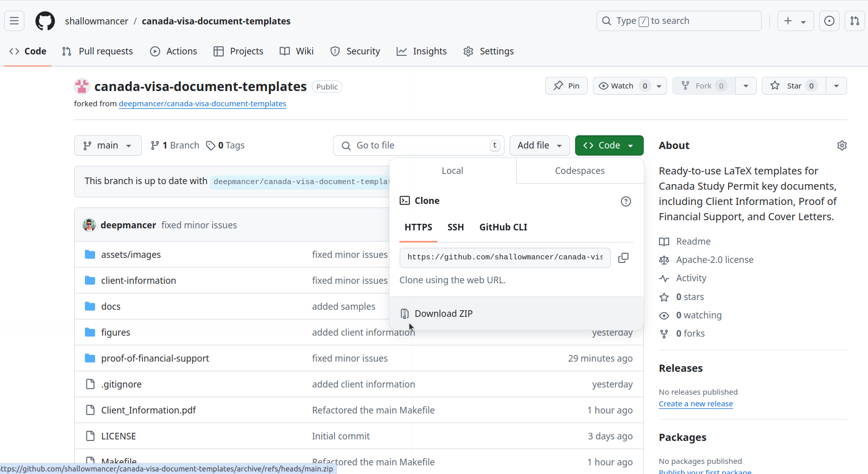868x474 pixels.
Task: Open pull requests icon in top header
Action: tap(855, 21)
